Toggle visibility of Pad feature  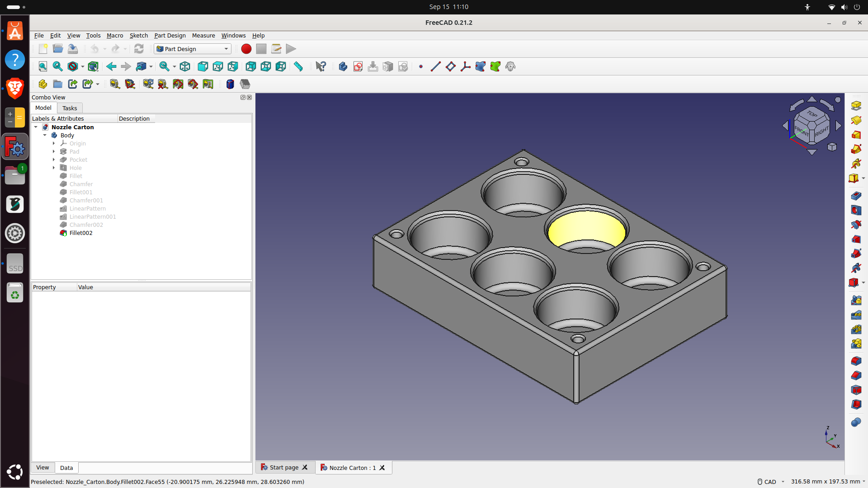74,152
